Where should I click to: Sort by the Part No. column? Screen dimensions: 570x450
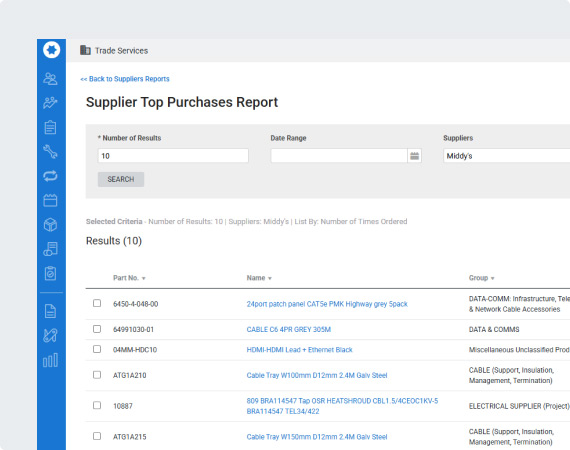click(x=129, y=278)
